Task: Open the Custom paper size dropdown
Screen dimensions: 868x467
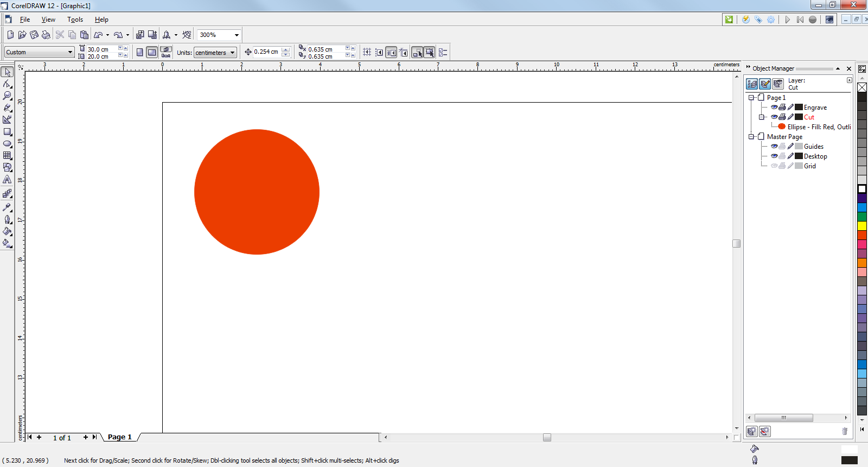Action: tap(70, 52)
